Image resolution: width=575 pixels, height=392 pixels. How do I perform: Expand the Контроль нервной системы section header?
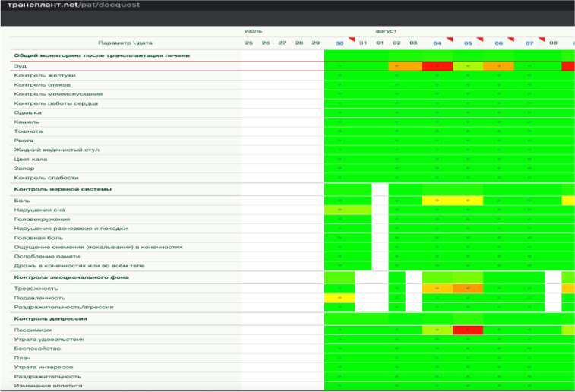point(63,188)
